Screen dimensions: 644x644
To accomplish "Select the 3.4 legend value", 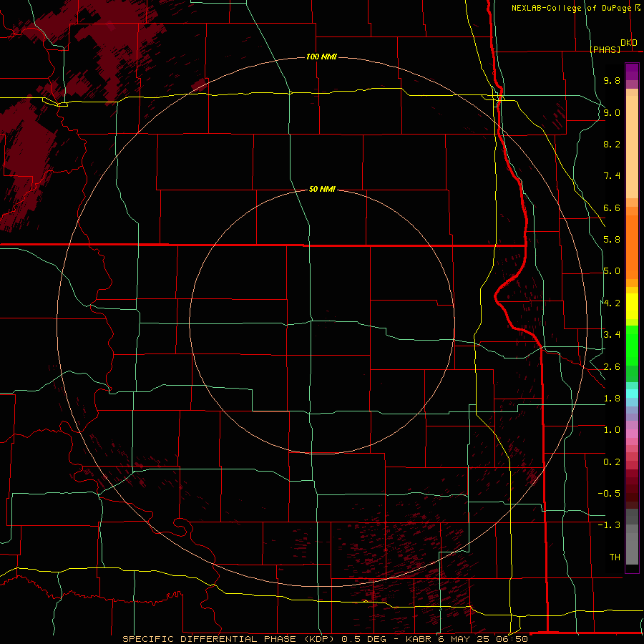I will (x=612, y=335).
